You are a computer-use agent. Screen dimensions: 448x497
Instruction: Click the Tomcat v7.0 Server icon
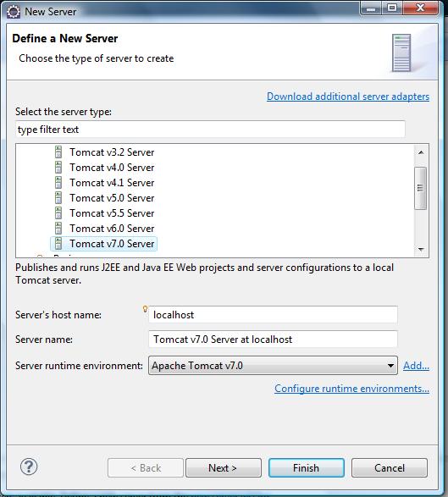pyautogui.click(x=58, y=244)
